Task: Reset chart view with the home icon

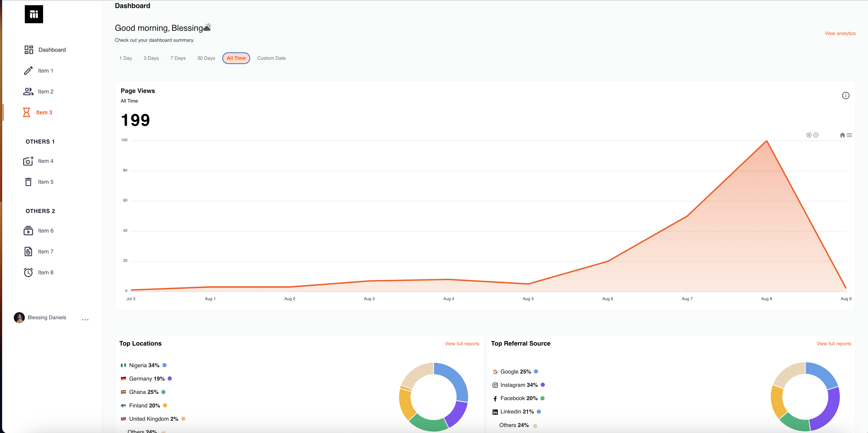Action: pos(842,135)
